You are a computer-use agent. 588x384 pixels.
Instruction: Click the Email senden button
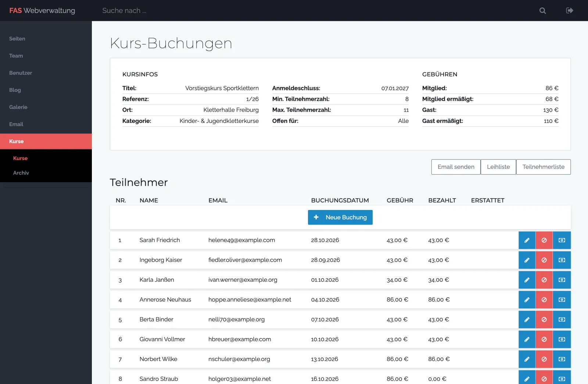click(456, 167)
